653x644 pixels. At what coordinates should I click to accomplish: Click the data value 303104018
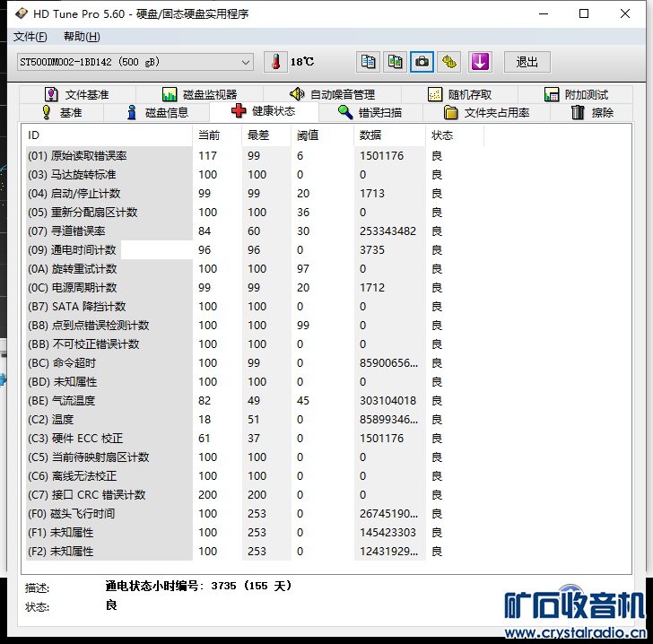point(387,401)
